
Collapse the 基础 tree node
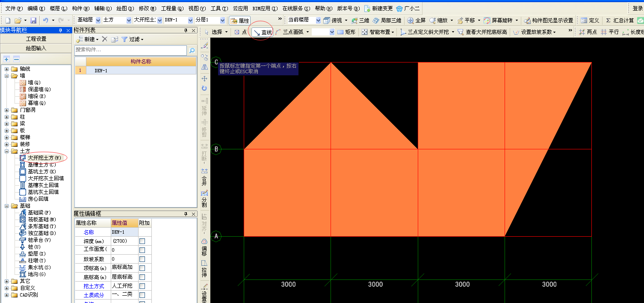[x=6, y=206]
